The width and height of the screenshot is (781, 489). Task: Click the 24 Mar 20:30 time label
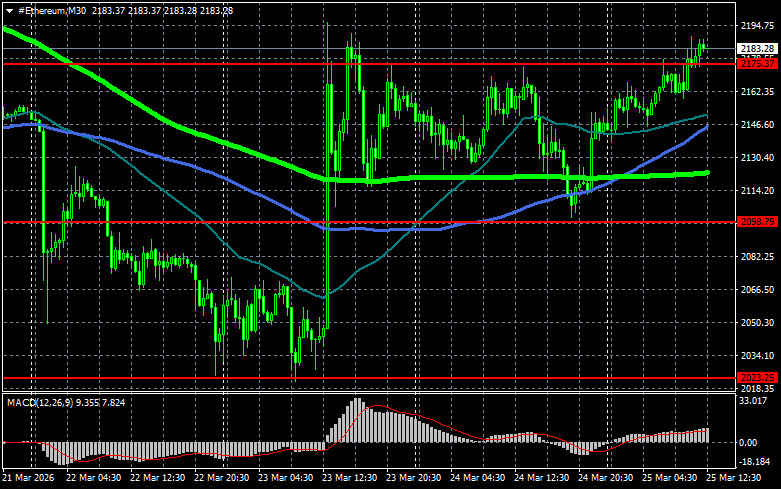605,478
